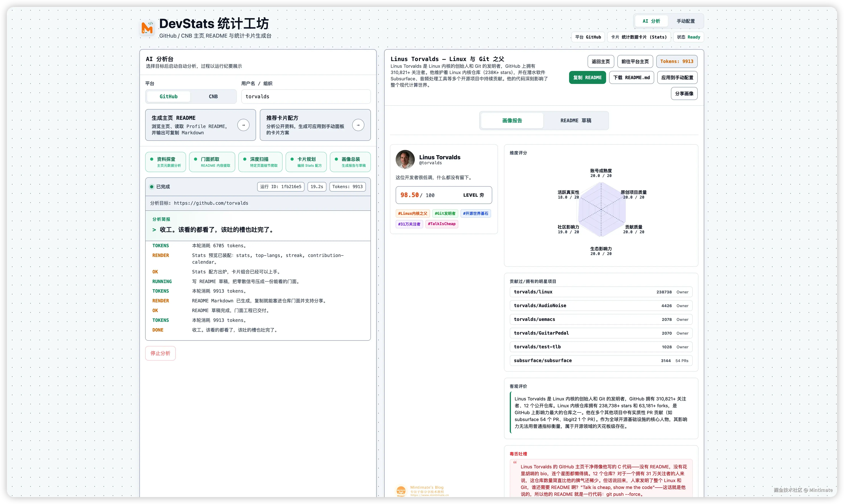Screen dimensions: 844x504
Task: Click the 19.2s duration badge
Action: [316, 186]
